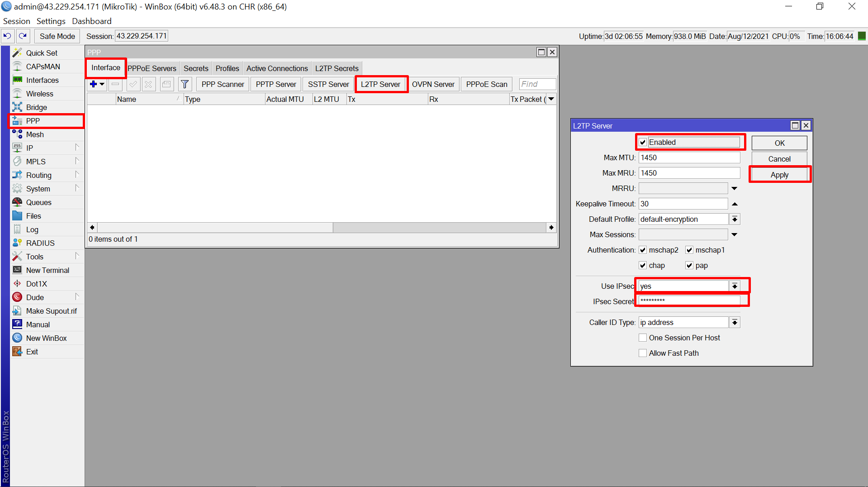This screenshot has height=487, width=868.
Task: Switch to the Profiles tab
Action: click(x=227, y=68)
